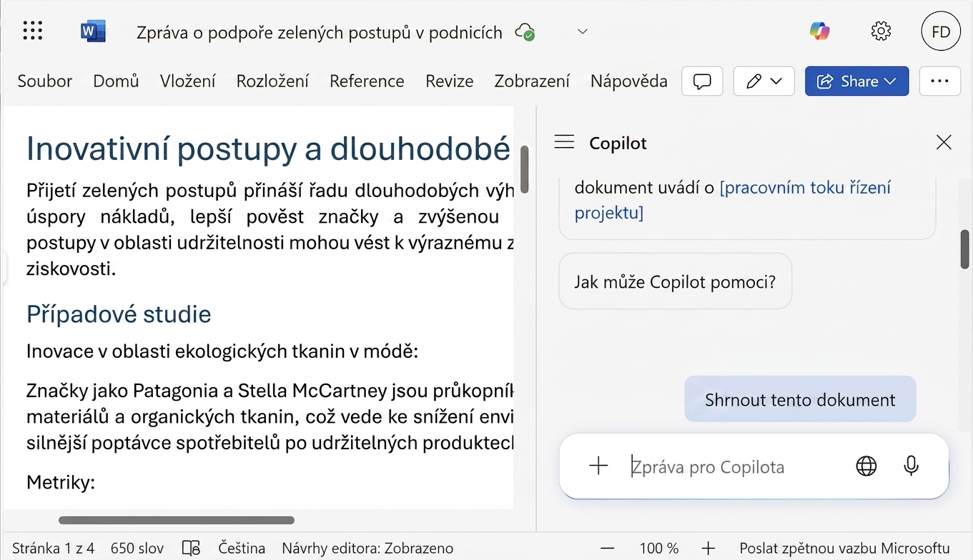Open settings gear

[881, 31]
